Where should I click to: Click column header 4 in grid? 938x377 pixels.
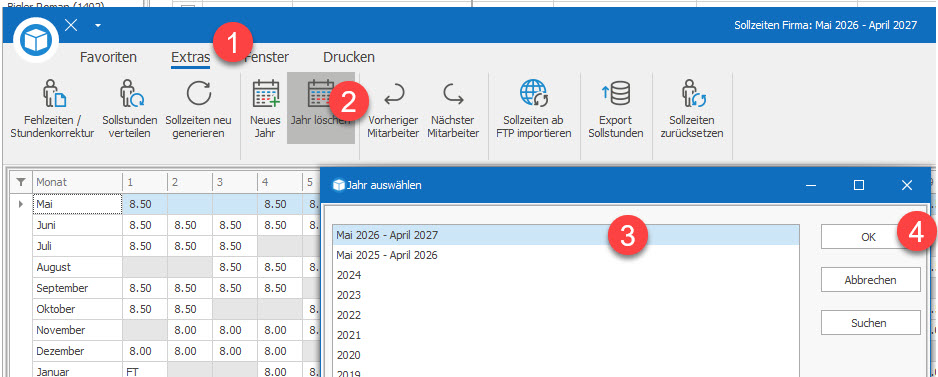tap(279, 182)
